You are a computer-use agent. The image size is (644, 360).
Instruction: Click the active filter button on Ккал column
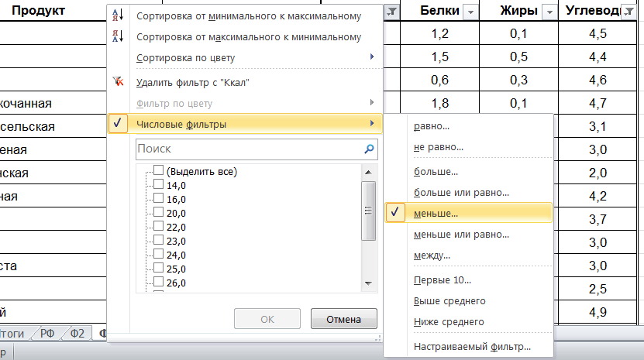point(393,11)
